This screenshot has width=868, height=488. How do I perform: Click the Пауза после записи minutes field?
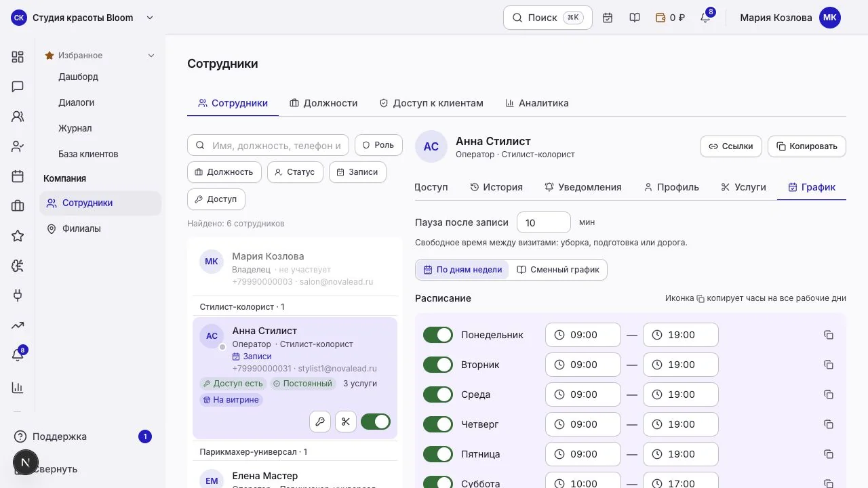point(544,222)
